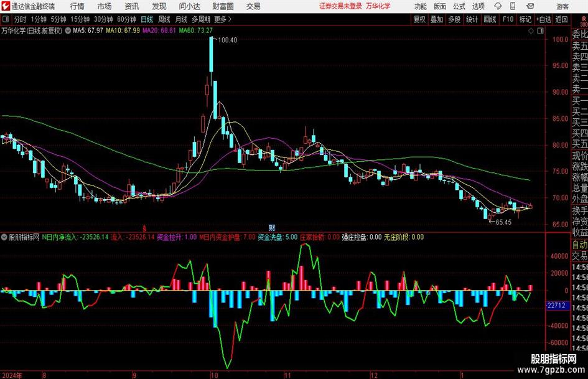Open the 交易 menu
Image resolution: width=588 pixels, height=379 pixels.
pos(253,6)
